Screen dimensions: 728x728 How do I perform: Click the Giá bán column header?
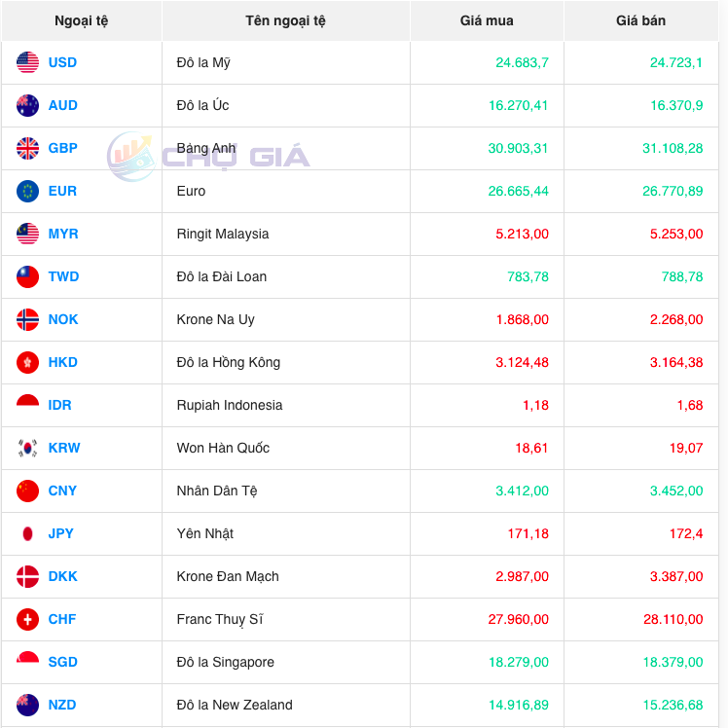(640, 20)
